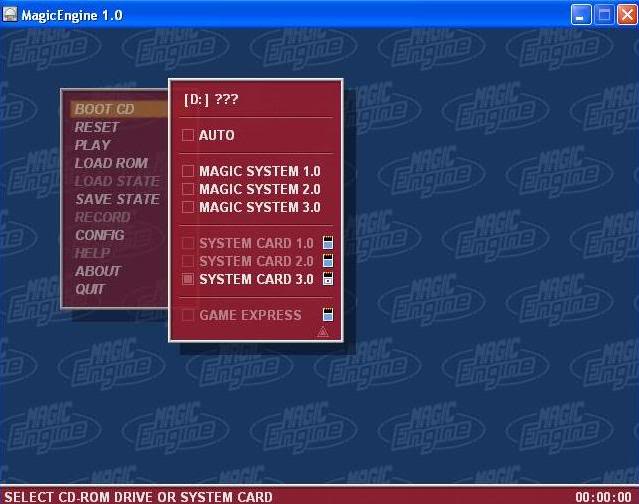This screenshot has height=504, width=639.
Task: Check the Magic System 3.0 box
Action: [188, 207]
